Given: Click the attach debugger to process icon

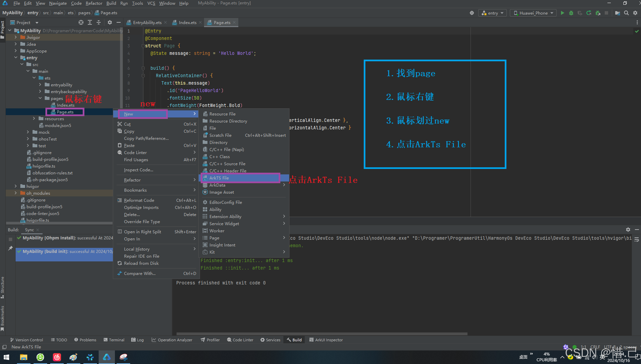Looking at the screenshot, I should 598,13.
